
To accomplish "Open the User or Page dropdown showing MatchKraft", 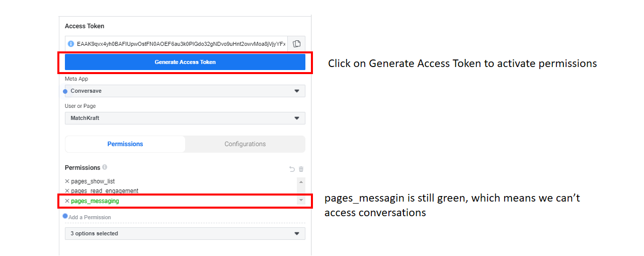I will click(x=185, y=118).
